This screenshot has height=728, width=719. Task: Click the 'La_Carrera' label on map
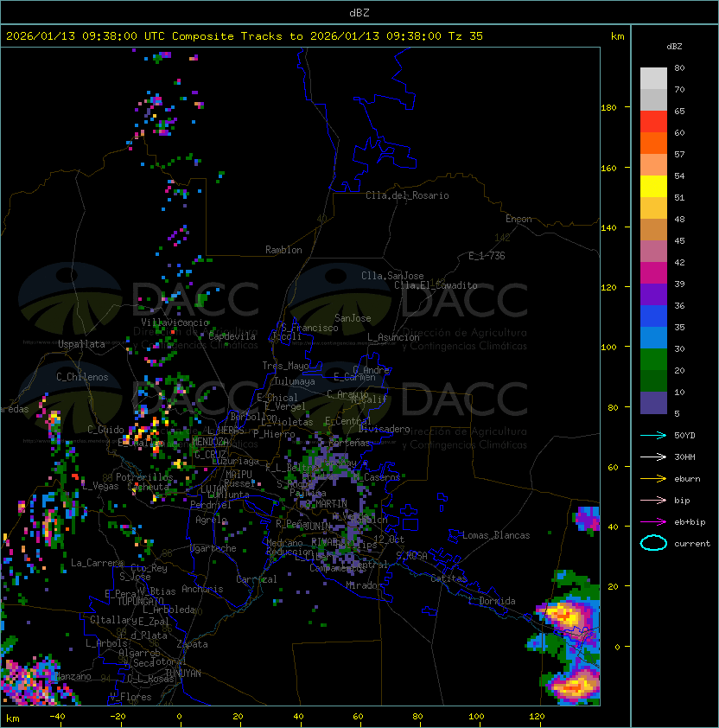pyautogui.click(x=98, y=563)
